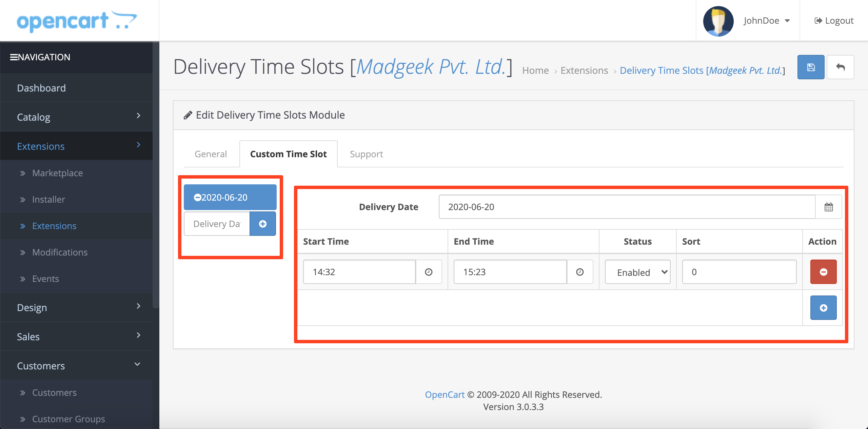This screenshot has width=868, height=429.
Task: Open the Delivery Date calendar picker
Action: point(828,207)
